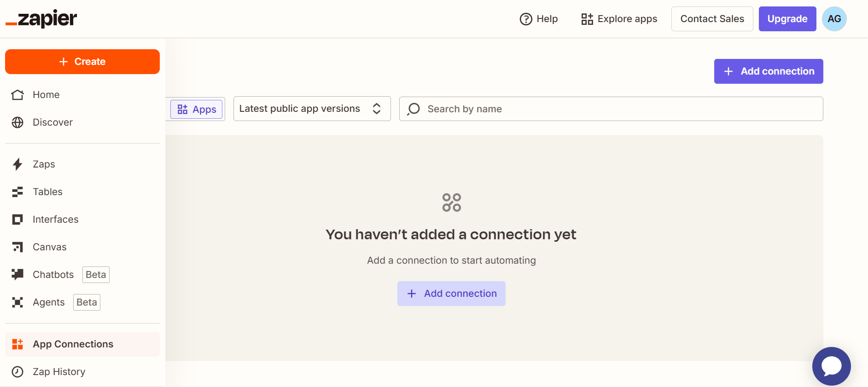Image resolution: width=868 pixels, height=387 pixels.
Task: Click the Canvas sidebar icon
Action: [17, 247]
